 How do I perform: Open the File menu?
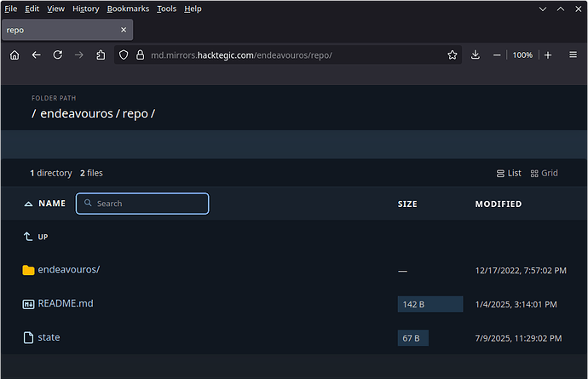click(x=11, y=9)
